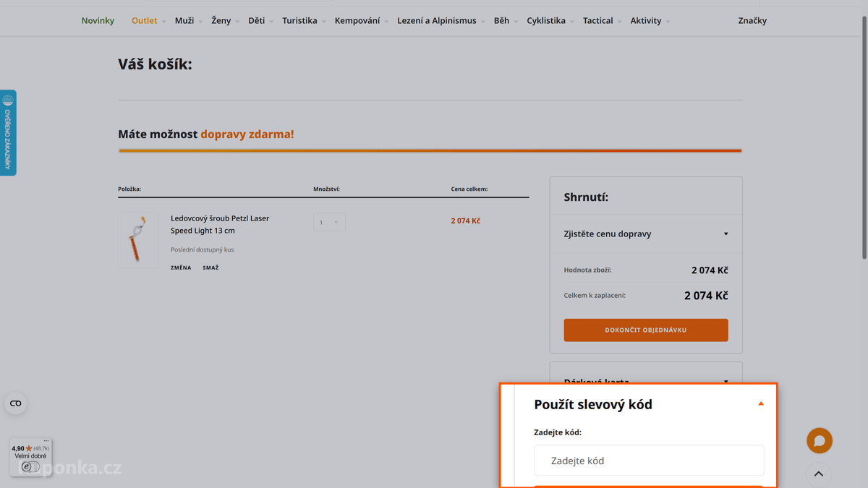Open the Tactical category
Screen dimensions: 868x488
click(598, 21)
